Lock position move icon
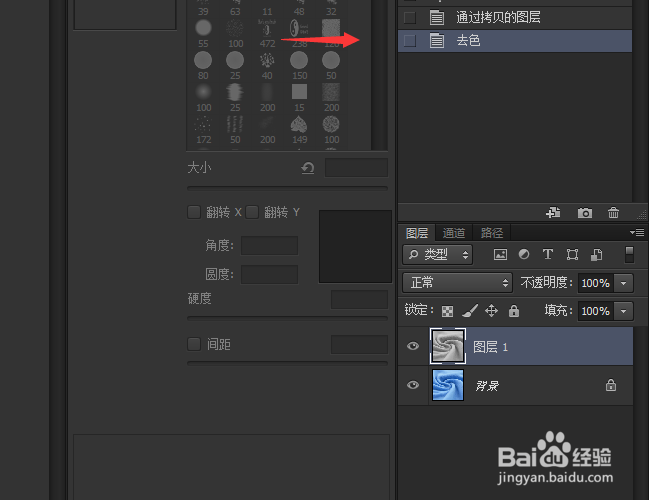This screenshot has height=500, width=649. (x=491, y=310)
